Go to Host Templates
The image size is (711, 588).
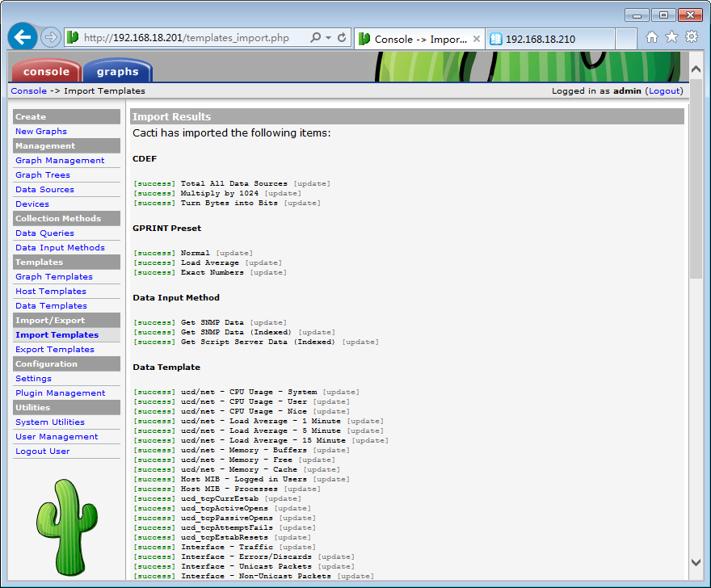[51, 291]
